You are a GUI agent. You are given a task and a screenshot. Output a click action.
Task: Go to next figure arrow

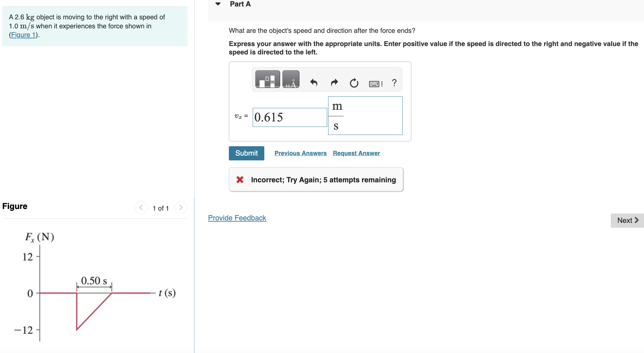(x=181, y=208)
